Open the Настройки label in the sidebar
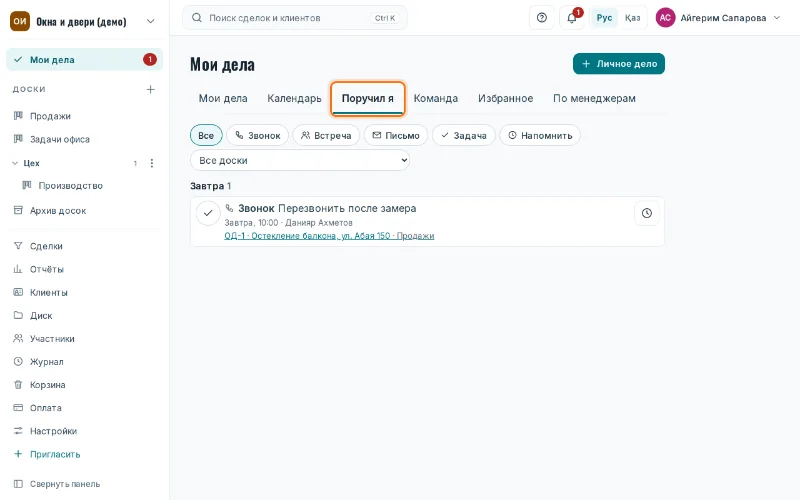800x500 pixels. pyautogui.click(x=53, y=431)
